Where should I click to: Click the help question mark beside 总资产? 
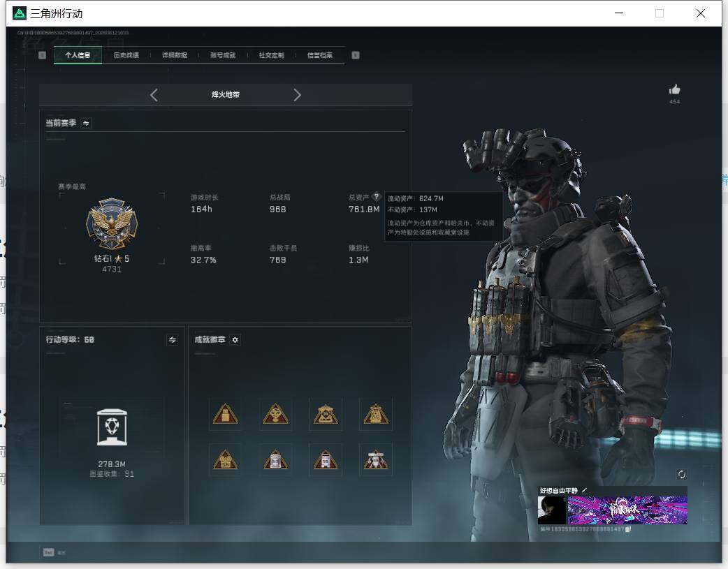click(x=377, y=196)
